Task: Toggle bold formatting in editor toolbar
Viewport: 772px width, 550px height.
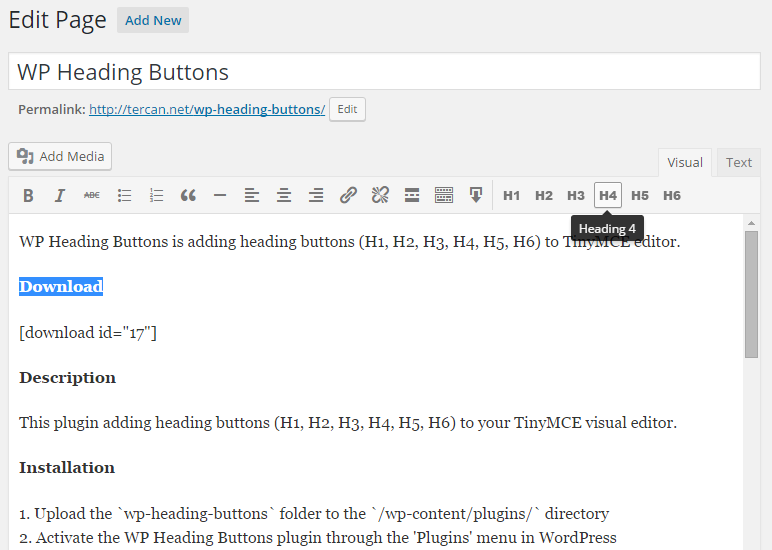Action: click(x=28, y=195)
